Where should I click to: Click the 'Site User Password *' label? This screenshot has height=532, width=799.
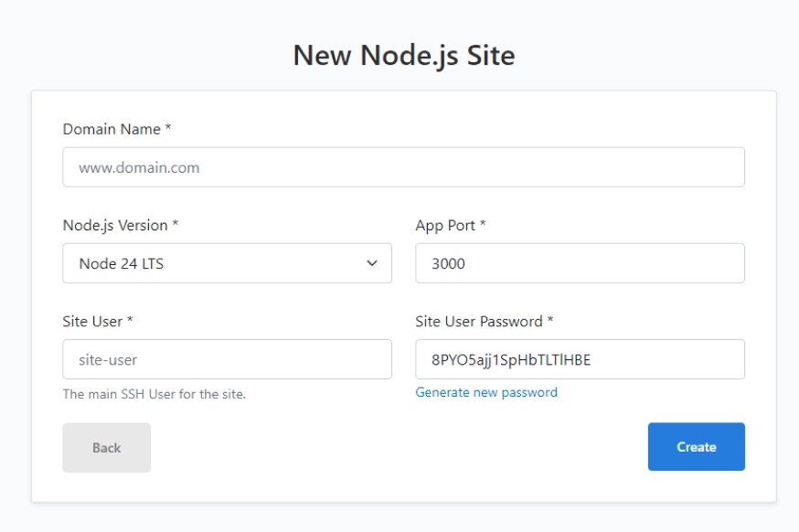point(485,322)
